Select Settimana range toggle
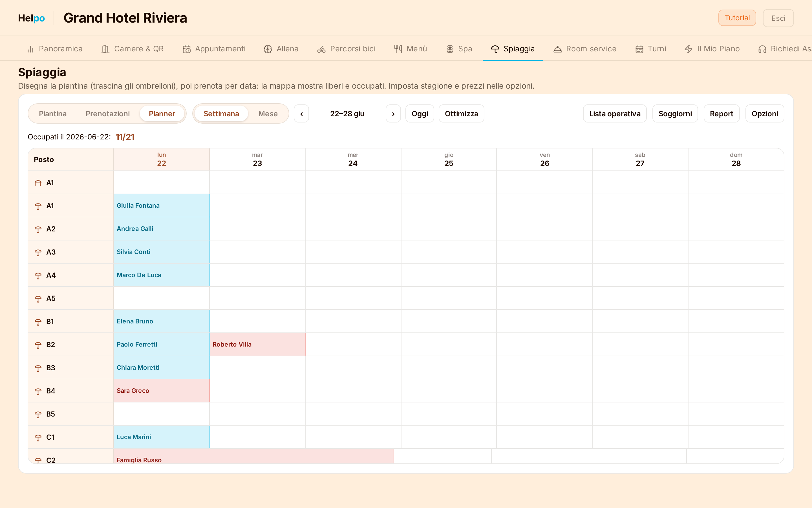 pos(221,113)
